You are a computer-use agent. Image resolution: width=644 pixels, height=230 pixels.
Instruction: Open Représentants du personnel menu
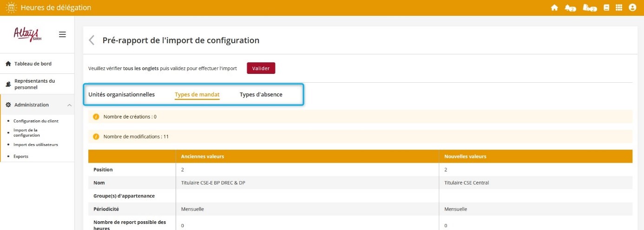click(x=34, y=84)
